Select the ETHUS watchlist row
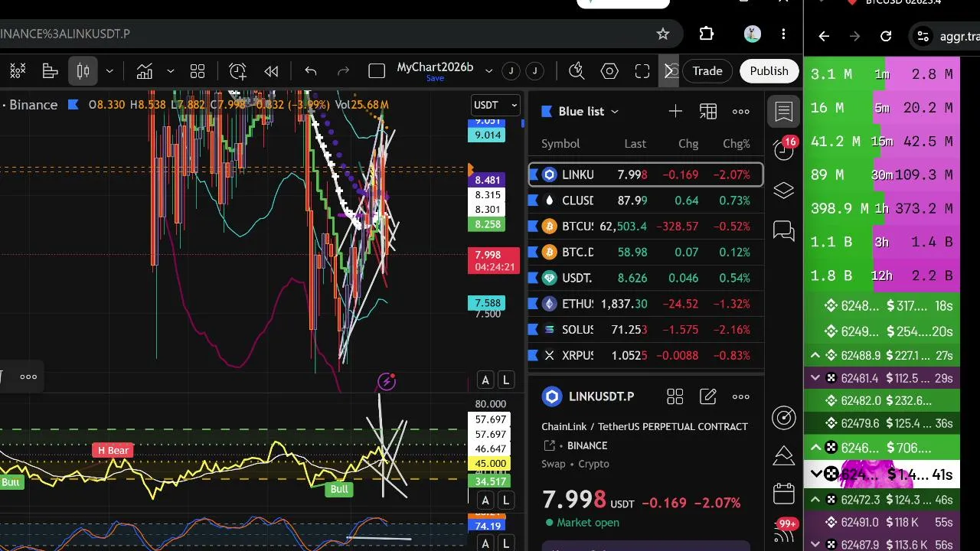 [645, 304]
